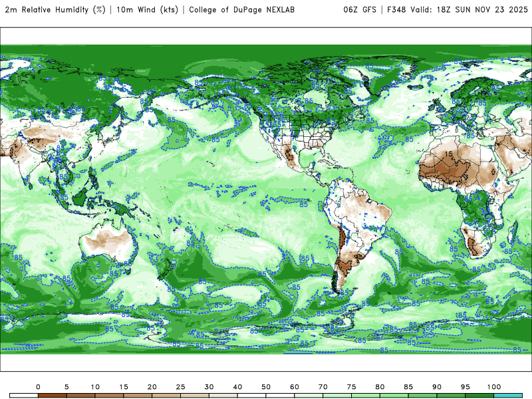Click the darkest green swatch between 95 and 100
The height and width of the screenshot is (399, 532).
click(479, 396)
